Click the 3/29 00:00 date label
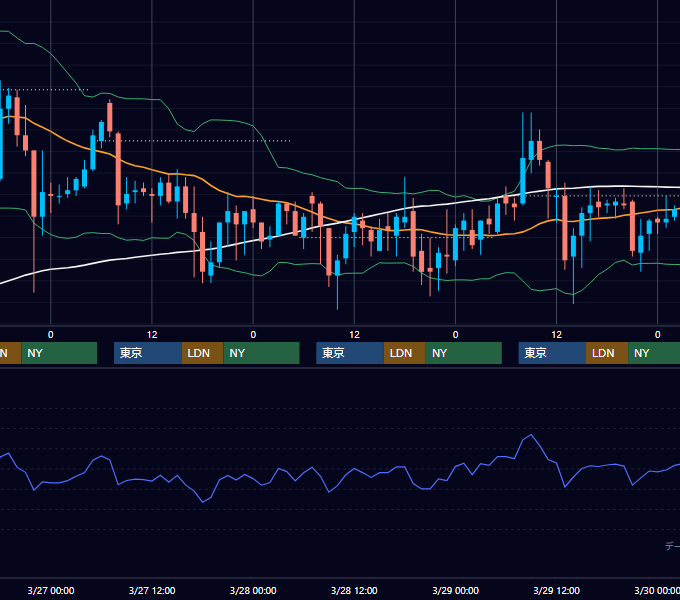This screenshot has width=680, height=600. pos(455,590)
